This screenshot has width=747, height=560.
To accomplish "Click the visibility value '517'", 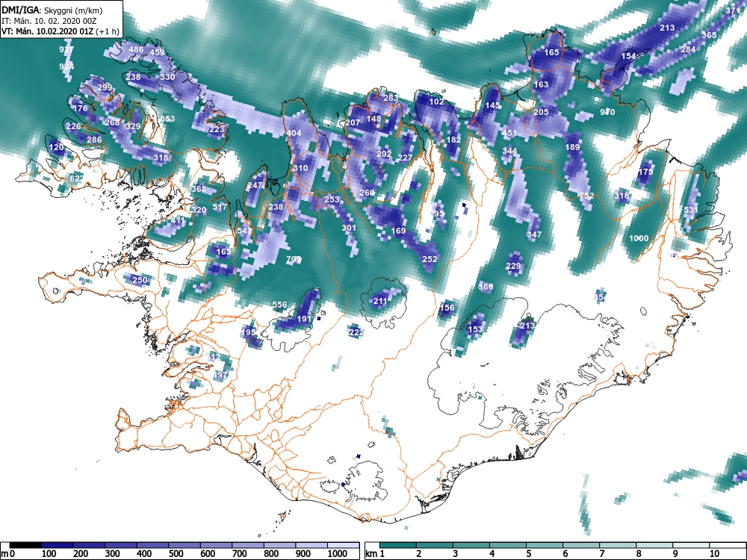I will pyautogui.click(x=220, y=207).
